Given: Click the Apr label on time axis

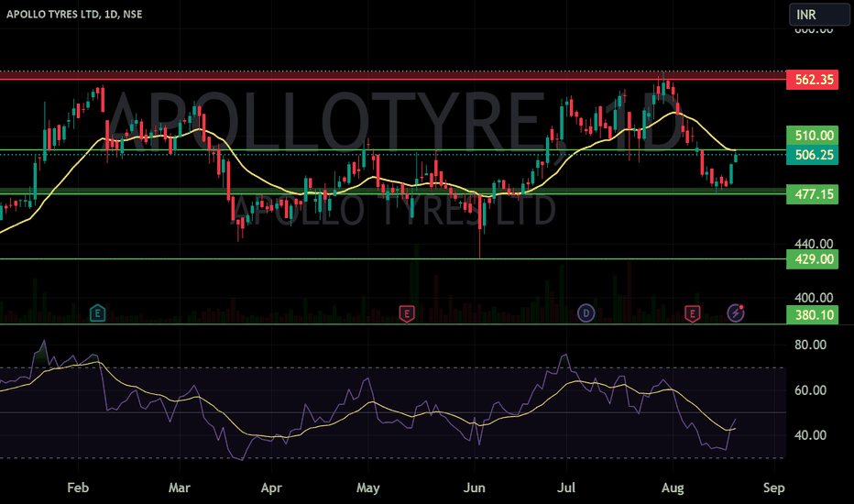Looking at the screenshot, I should point(271,488).
